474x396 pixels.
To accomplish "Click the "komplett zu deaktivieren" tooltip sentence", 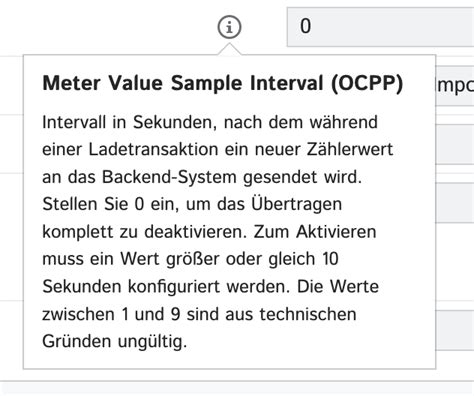I will coord(144,232).
